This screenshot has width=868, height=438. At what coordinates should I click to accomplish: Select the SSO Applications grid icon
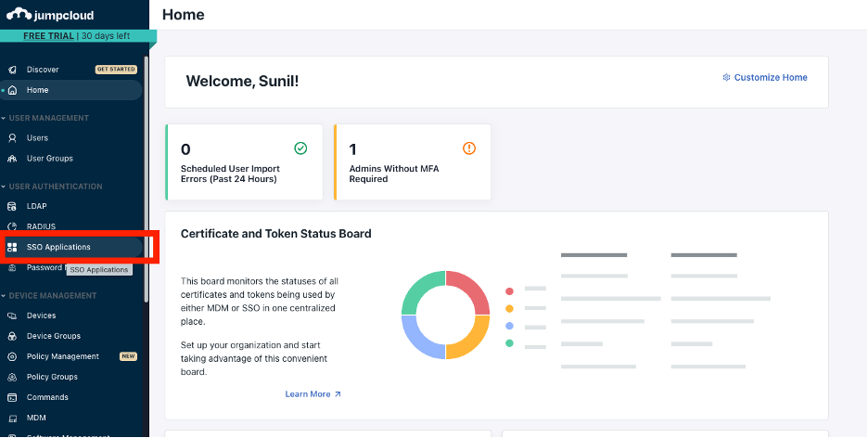click(x=12, y=247)
